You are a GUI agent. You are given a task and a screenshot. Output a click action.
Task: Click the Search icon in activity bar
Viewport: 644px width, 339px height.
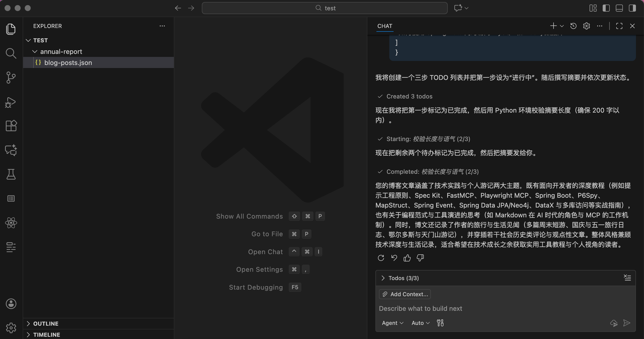click(11, 53)
